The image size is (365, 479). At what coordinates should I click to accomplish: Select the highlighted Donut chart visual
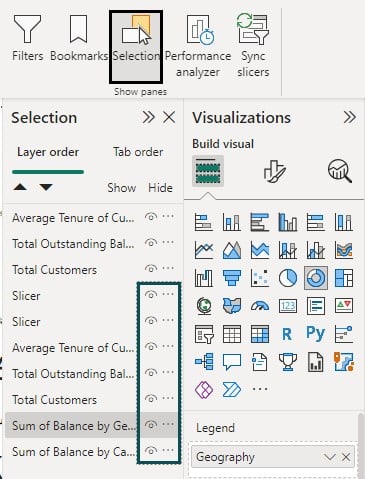[x=316, y=278]
